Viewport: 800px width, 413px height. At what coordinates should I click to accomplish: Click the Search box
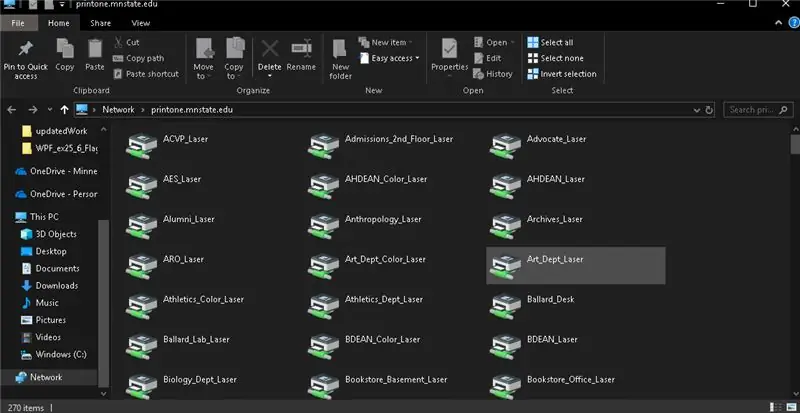tap(758, 110)
